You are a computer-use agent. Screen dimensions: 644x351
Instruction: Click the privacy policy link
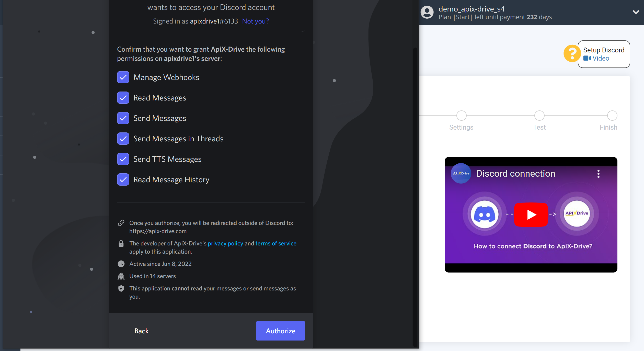(225, 243)
